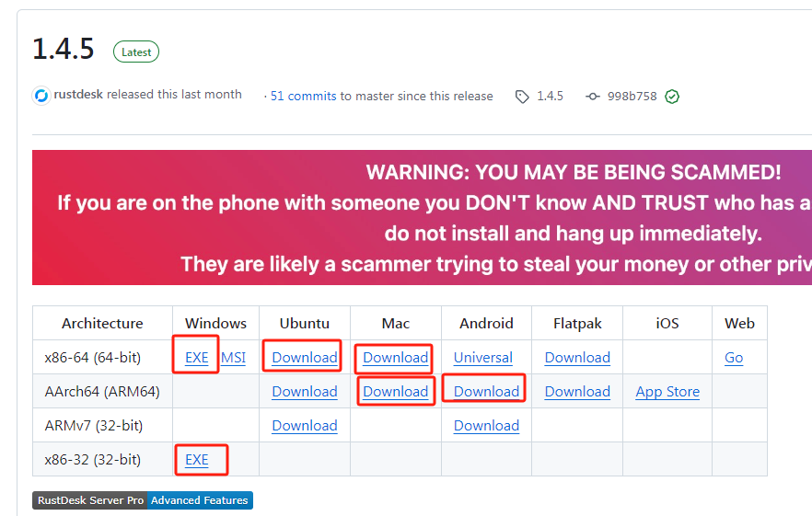Download the Flatpak x86-64 package
This screenshot has height=516, width=812.
(x=577, y=358)
